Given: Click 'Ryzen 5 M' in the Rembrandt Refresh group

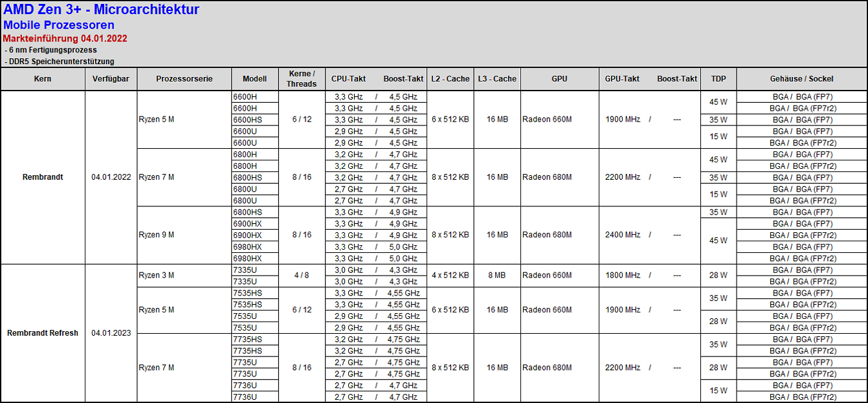Looking at the screenshot, I should click(184, 310).
